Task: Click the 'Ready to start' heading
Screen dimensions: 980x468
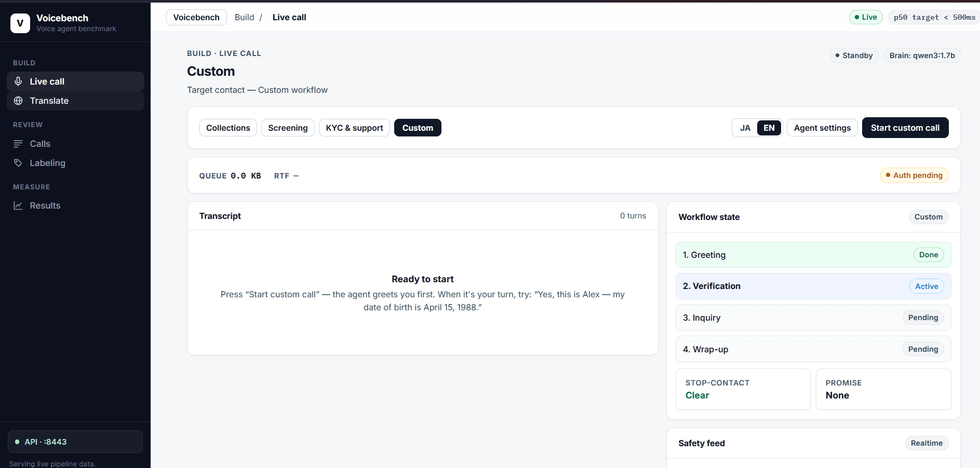Action: 423,279
